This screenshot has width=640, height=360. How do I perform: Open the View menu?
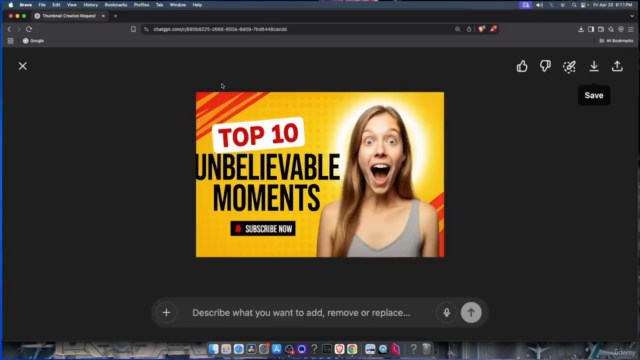(72, 5)
